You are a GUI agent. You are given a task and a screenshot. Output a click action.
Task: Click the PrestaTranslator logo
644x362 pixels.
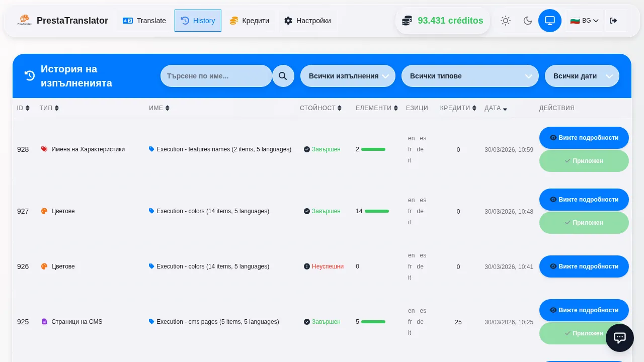click(24, 21)
